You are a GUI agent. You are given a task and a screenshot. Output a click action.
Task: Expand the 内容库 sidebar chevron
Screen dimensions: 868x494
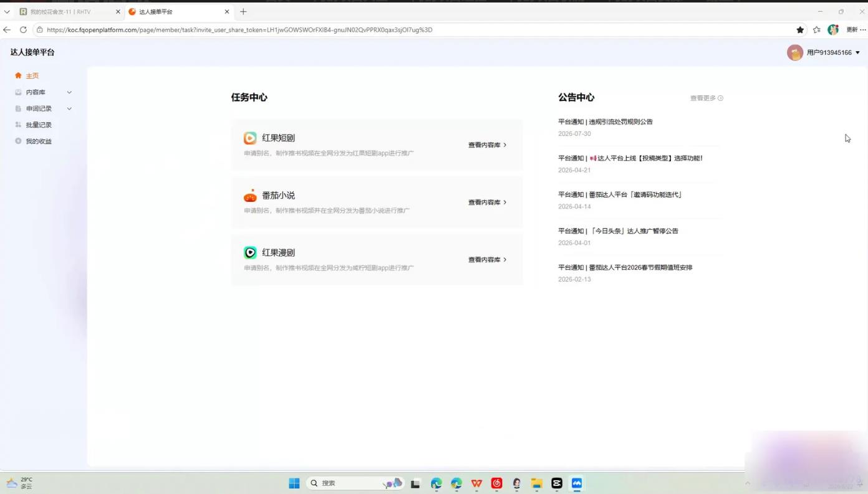click(69, 92)
